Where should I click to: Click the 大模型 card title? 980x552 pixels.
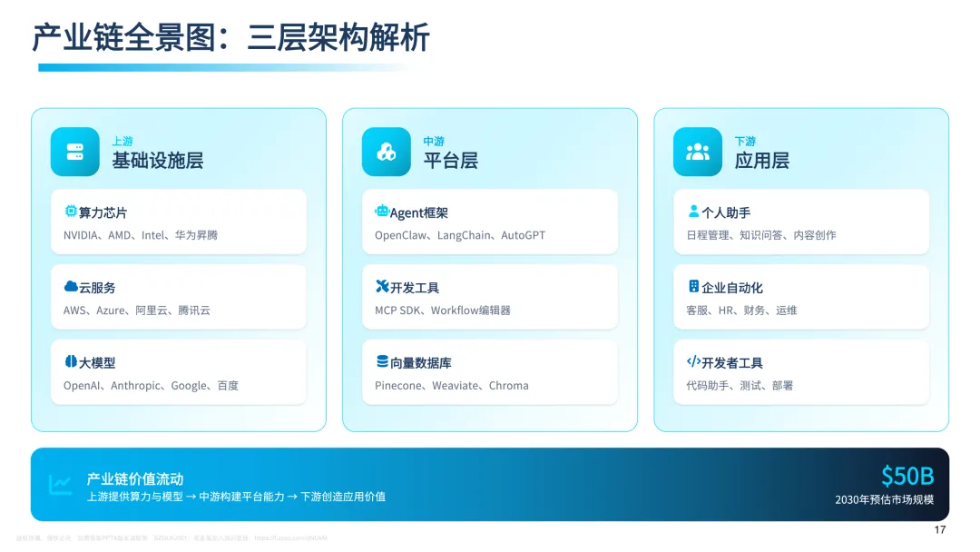pyautogui.click(x=97, y=362)
